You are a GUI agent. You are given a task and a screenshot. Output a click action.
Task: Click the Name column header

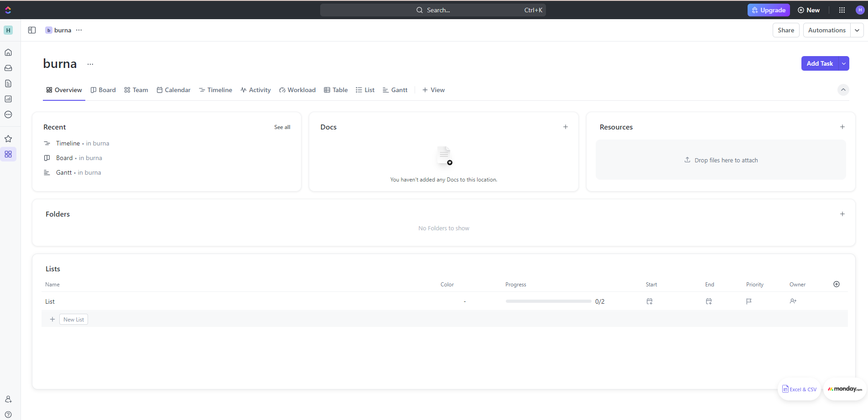click(x=52, y=285)
